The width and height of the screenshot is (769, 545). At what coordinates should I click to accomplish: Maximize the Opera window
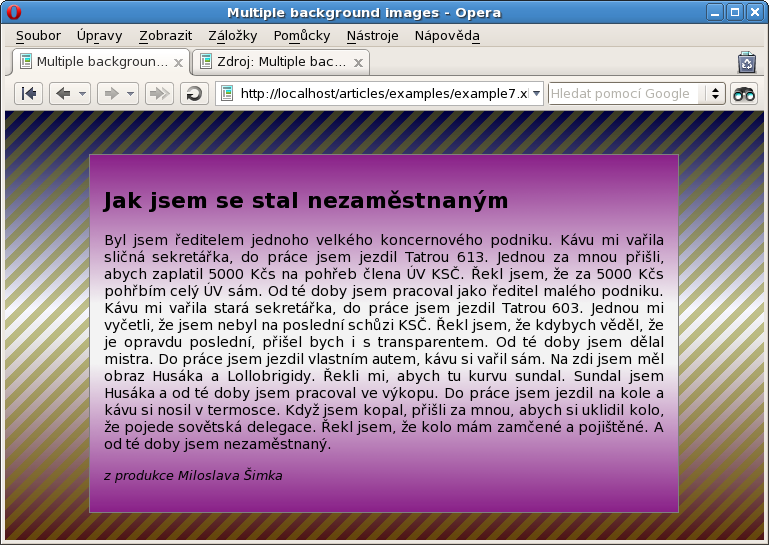click(x=735, y=13)
